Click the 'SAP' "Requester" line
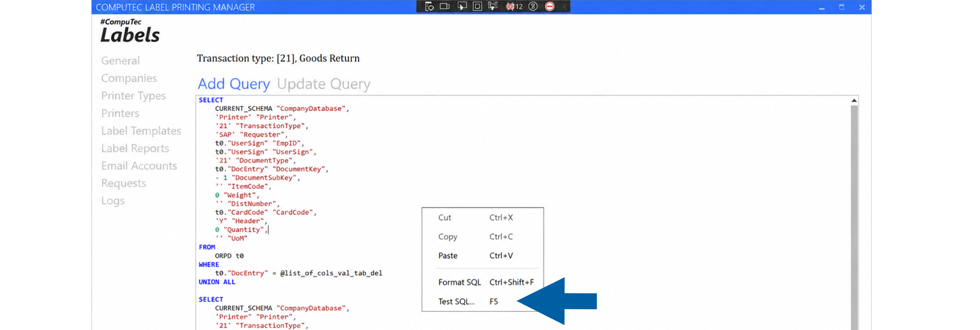Image resolution: width=980 pixels, height=330 pixels. click(251, 134)
